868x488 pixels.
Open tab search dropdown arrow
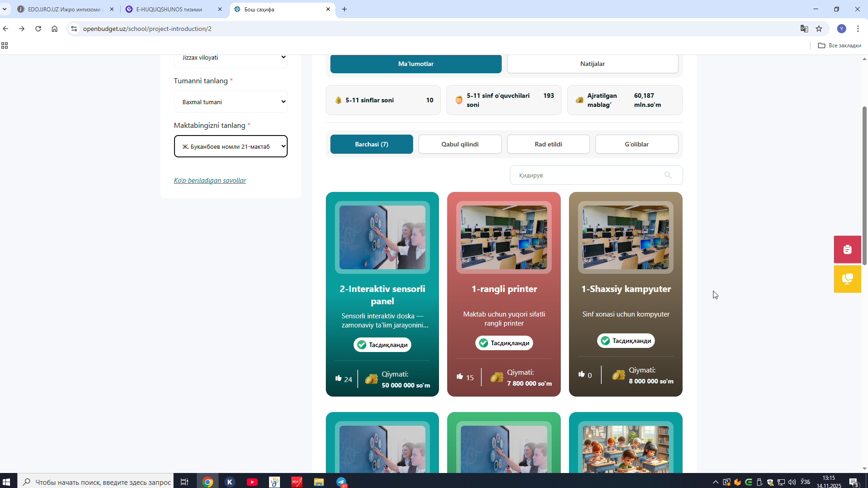tap(5, 9)
